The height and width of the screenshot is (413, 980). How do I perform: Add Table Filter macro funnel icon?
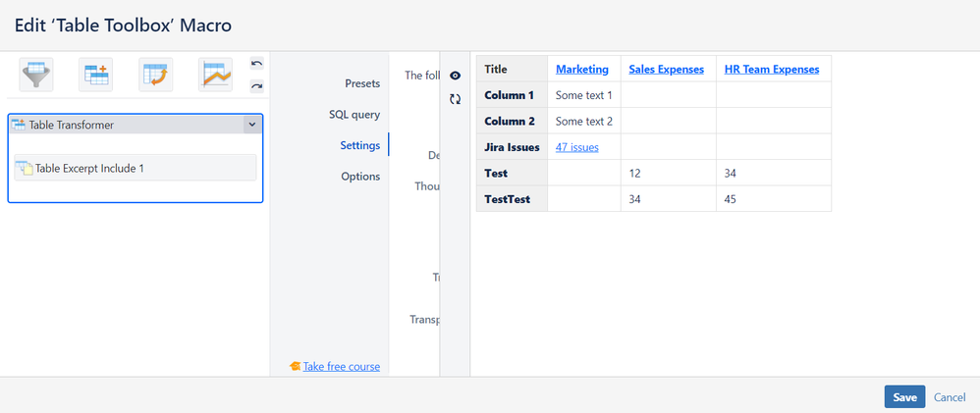[x=36, y=75]
